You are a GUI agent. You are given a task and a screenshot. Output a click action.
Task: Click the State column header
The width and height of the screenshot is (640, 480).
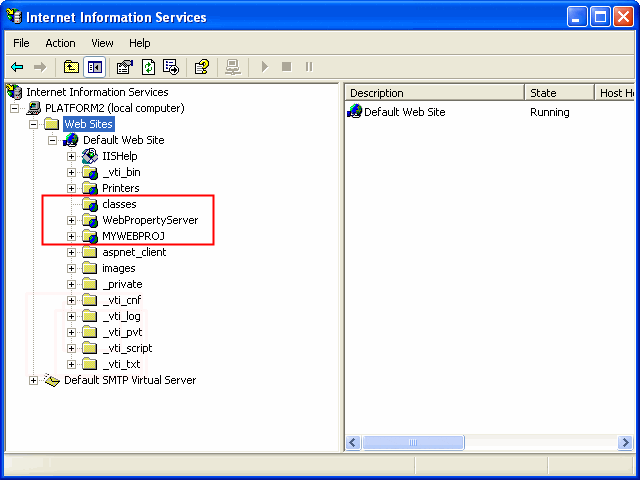click(558, 93)
